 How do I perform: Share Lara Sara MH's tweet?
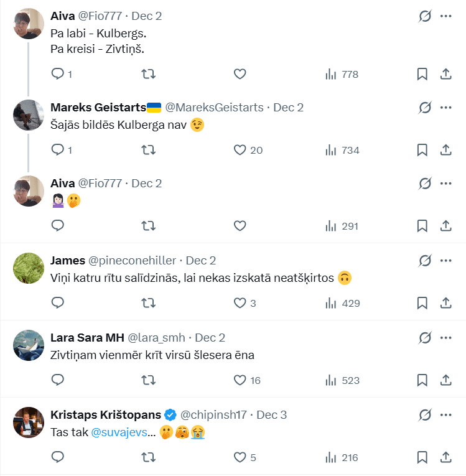[445, 380]
